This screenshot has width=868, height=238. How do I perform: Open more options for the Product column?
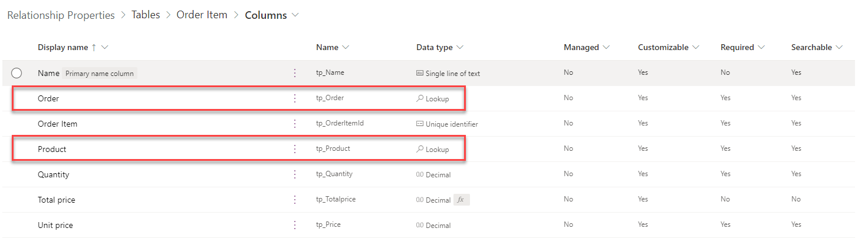tap(295, 149)
